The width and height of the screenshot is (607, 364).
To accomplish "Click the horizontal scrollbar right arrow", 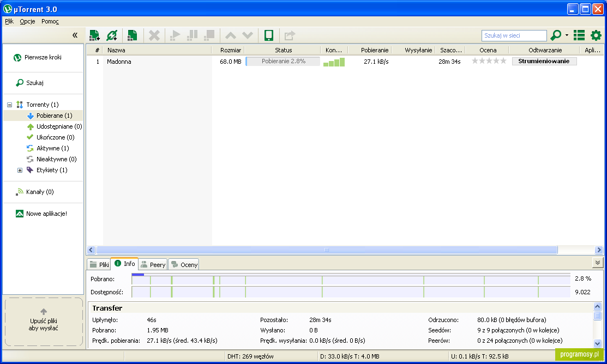I will (x=599, y=250).
